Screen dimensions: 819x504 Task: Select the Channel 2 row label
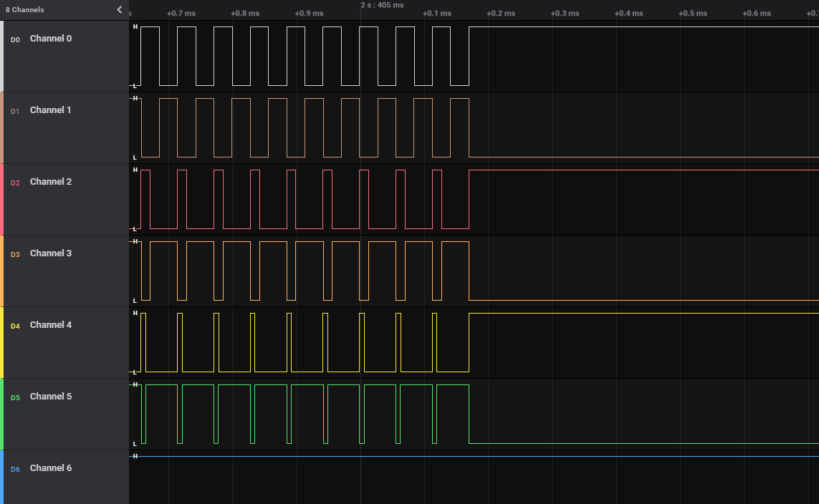click(x=51, y=182)
